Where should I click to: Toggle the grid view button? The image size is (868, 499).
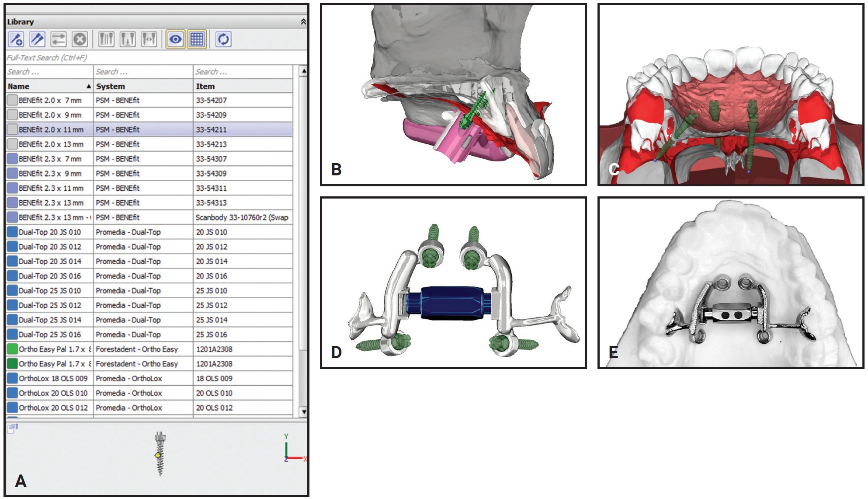click(197, 39)
